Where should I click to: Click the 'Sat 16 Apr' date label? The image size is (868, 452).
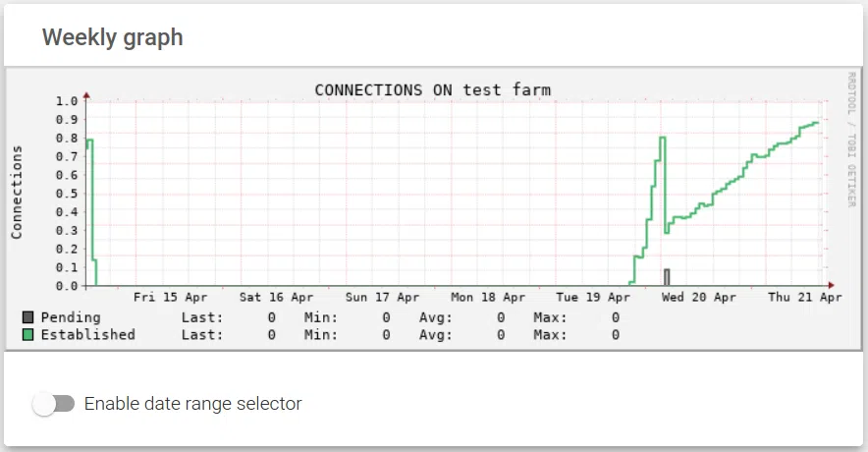coord(276,297)
